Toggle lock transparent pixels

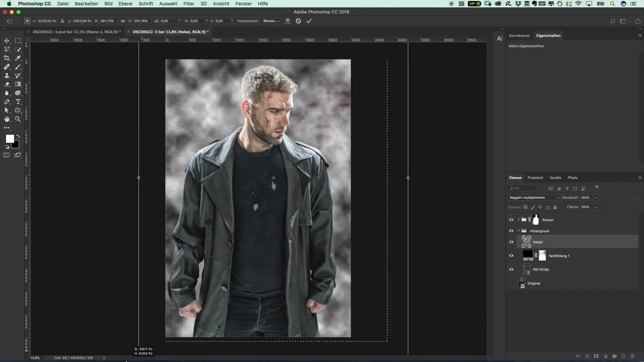[x=525, y=207]
